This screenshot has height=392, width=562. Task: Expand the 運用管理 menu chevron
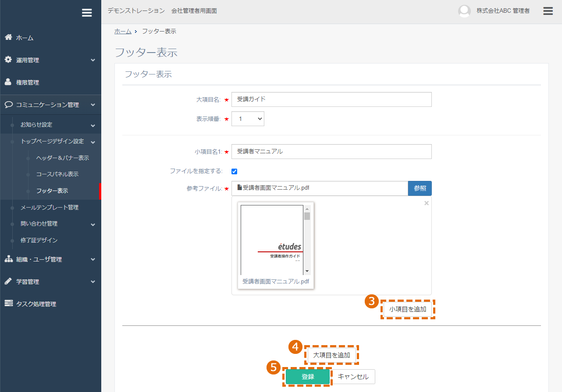[x=93, y=60]
